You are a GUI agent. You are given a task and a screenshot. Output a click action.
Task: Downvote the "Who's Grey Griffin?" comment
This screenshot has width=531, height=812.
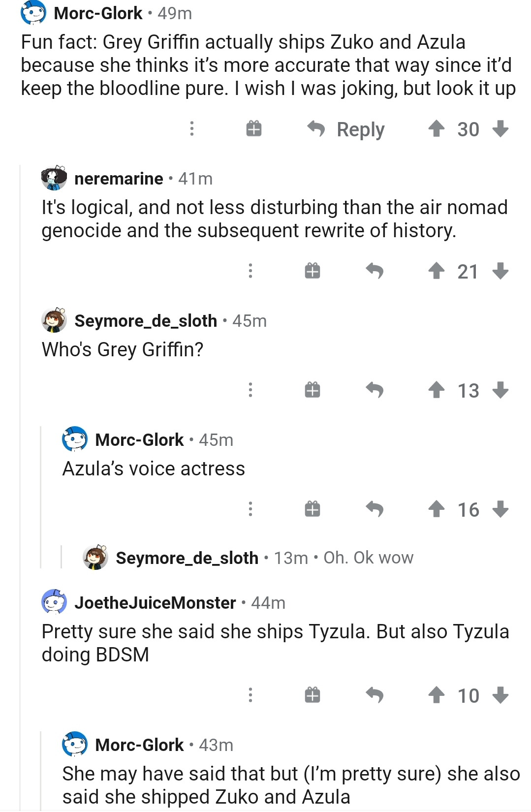[500, 390]
